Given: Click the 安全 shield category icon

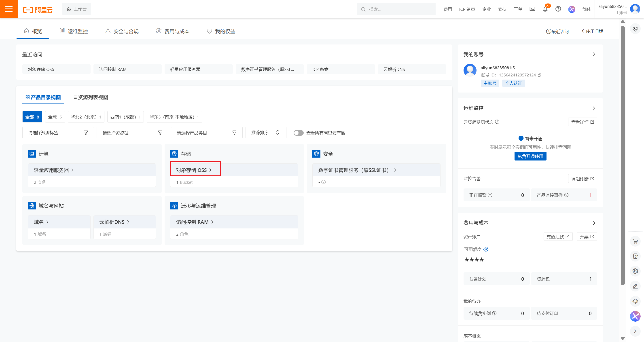Looking at the screenshot, I should pyautogui.click(x=316, y=154).
